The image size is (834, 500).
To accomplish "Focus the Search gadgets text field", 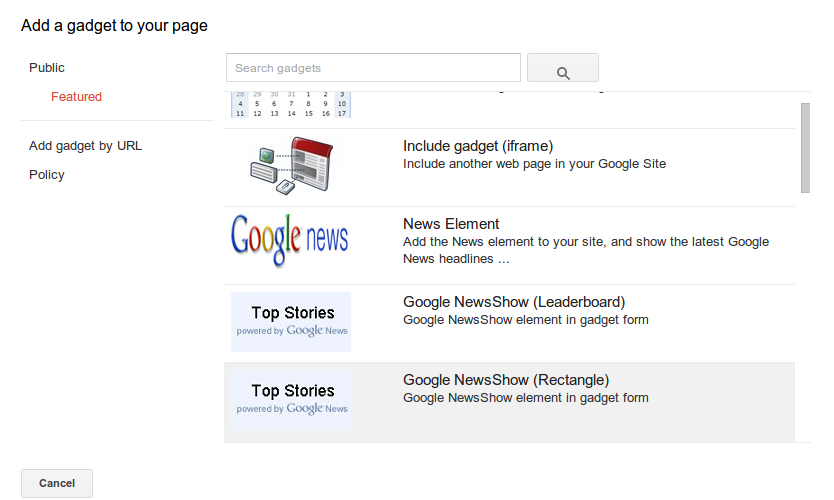I will [x=373, y=68].
